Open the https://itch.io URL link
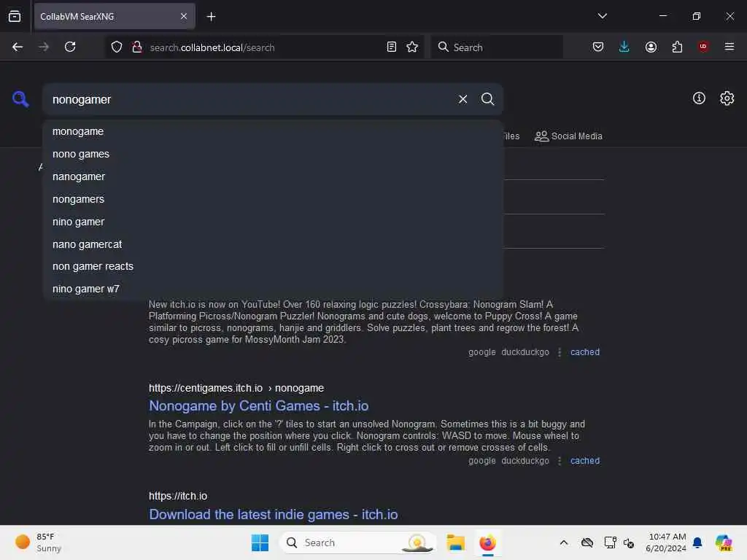Screen dimensions: 747x560 point(178,496)
